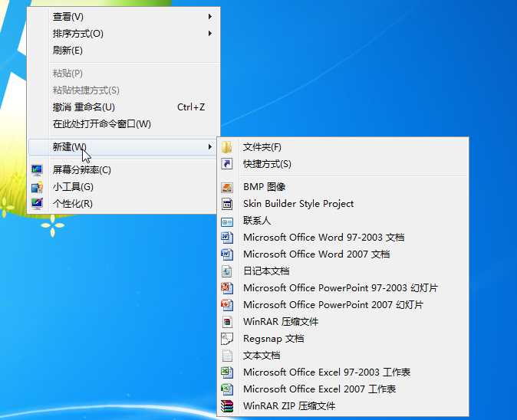The image size is (517, 420).
Task: Click the Skin Builder Style Project icon
Action: click(x=227, y=204)
